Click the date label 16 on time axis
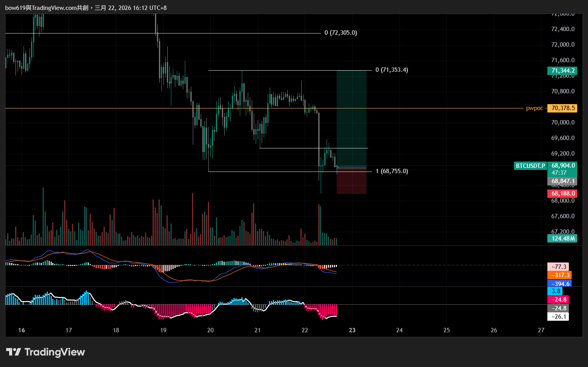 point(22,330)
